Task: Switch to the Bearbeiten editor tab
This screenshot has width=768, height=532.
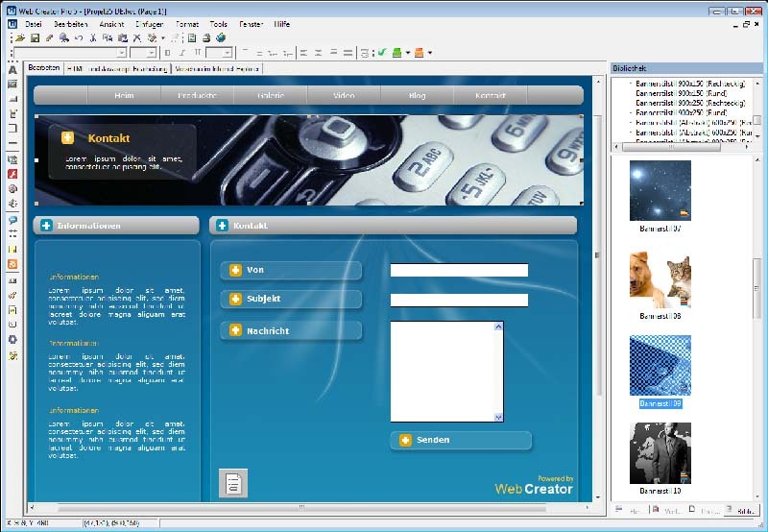Action: pos(44,68)
